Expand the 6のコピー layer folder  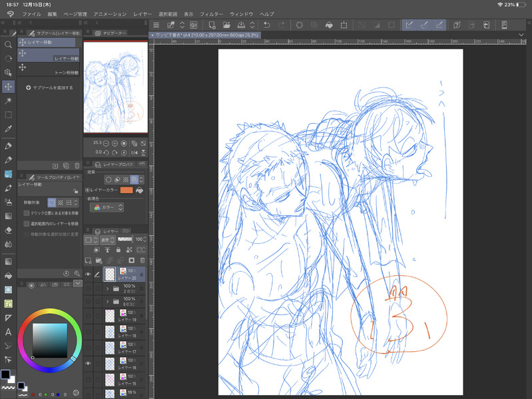click(x=107, y=303)
